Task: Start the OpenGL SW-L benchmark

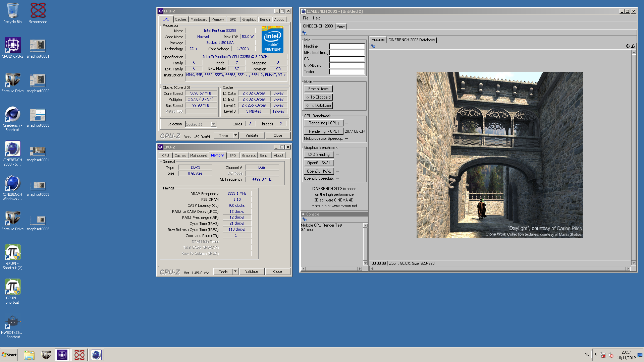Action: point(319,163)
